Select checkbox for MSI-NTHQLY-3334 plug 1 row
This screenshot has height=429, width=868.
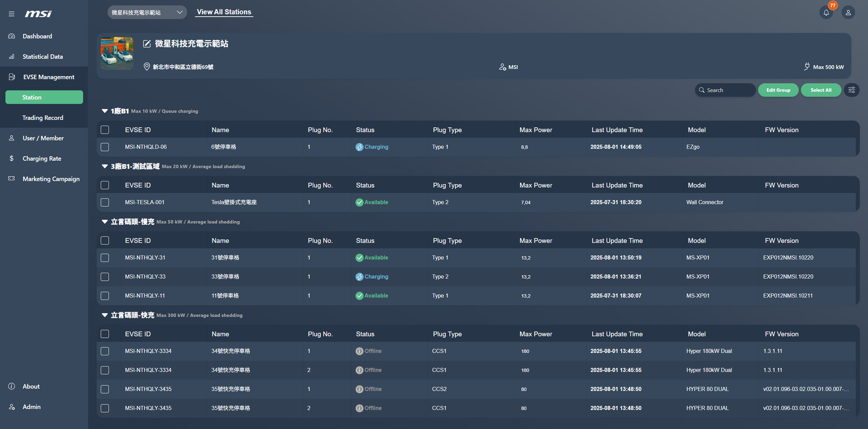coord(105,351)
